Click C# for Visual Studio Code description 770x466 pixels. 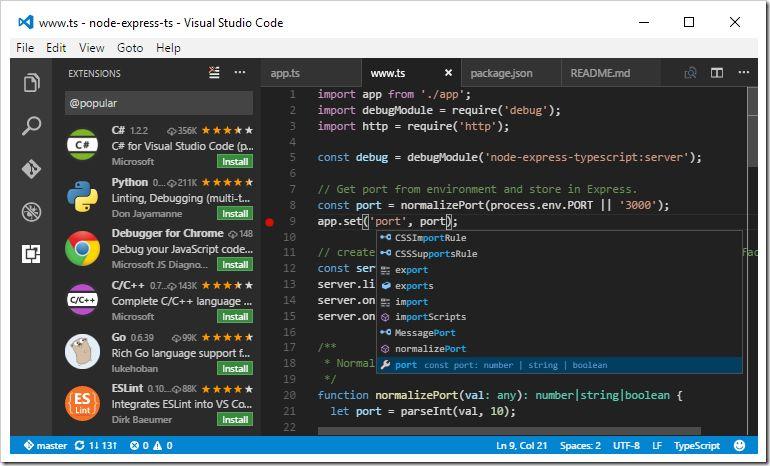(182, 146)
